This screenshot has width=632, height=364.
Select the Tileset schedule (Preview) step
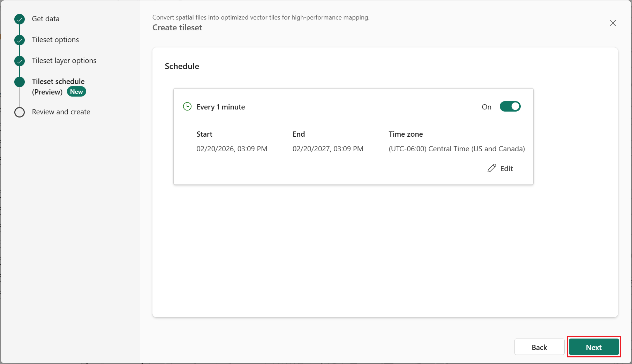click(58, 82)
